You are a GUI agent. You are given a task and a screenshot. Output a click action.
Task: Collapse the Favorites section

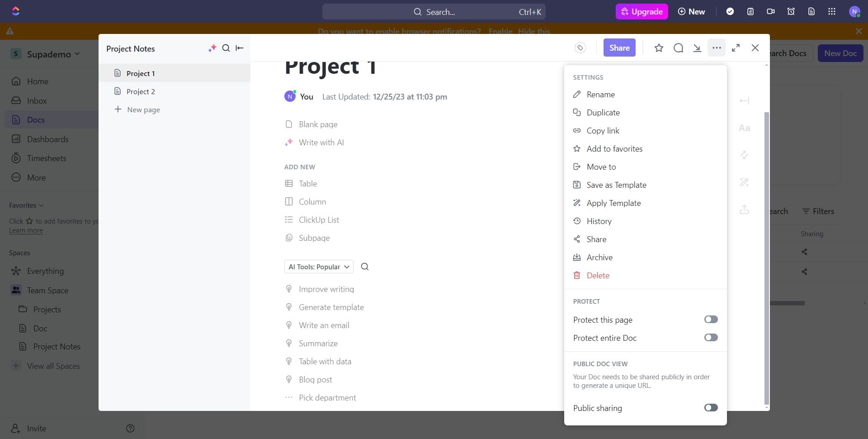[26, 205]
